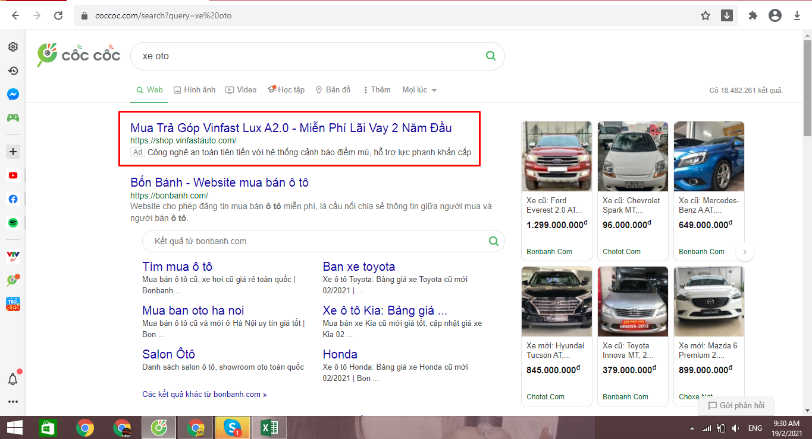
Task: Click the Cốc Cốc logo
Action: (78, 55)
